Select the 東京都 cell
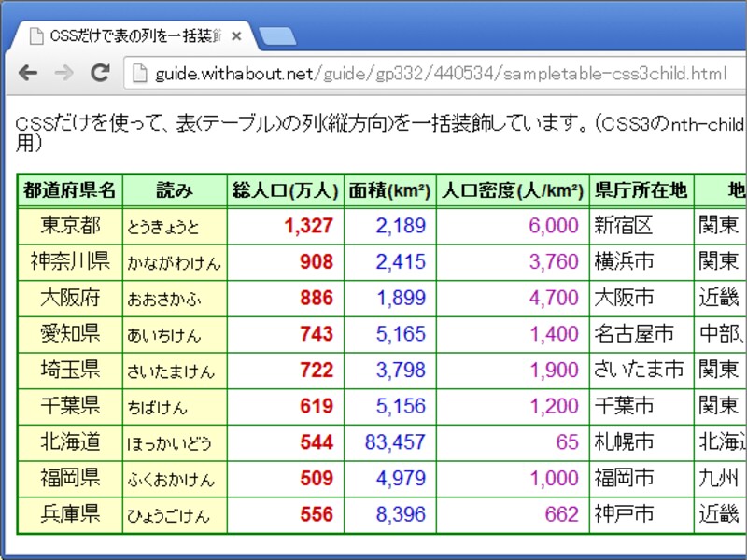 coord(69,225)
